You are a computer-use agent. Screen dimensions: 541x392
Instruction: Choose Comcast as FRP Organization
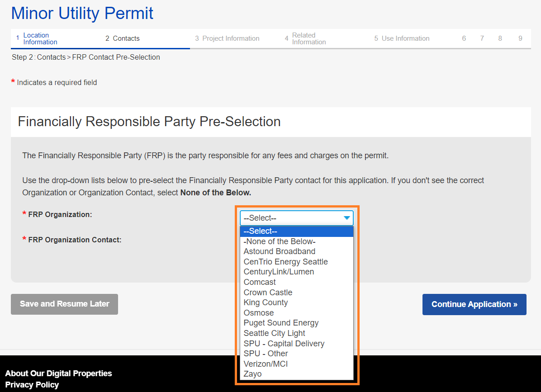click(260, 282)
